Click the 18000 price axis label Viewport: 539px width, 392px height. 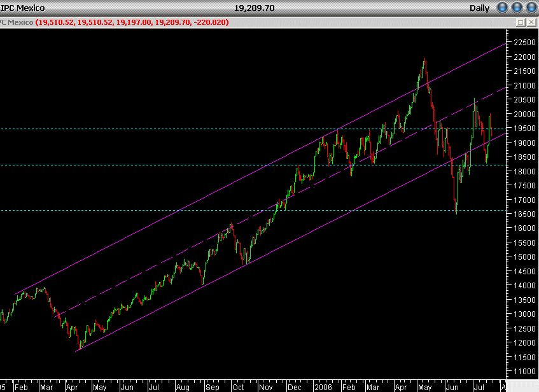click(x=524, y=171)
